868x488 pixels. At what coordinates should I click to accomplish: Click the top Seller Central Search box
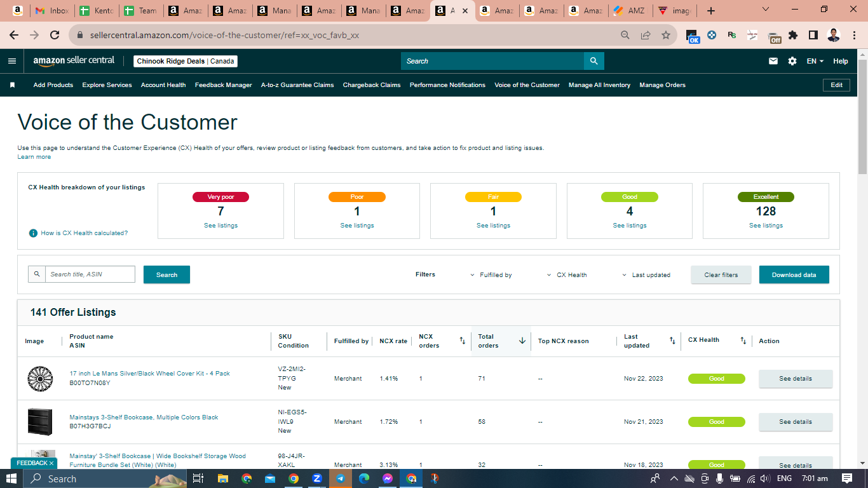492,61
